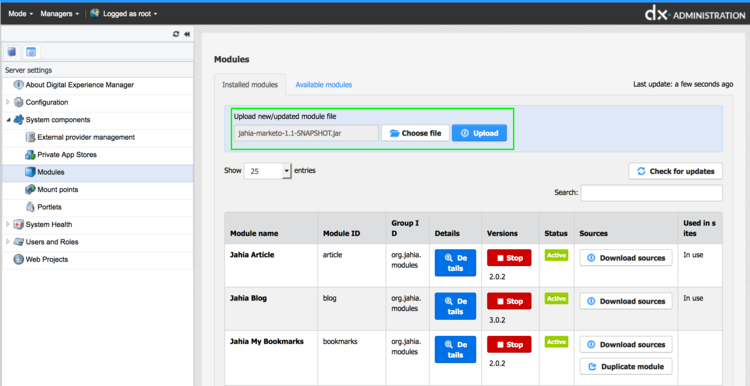Open the Managers menu
750x386 pixels.
coord(59,14)
